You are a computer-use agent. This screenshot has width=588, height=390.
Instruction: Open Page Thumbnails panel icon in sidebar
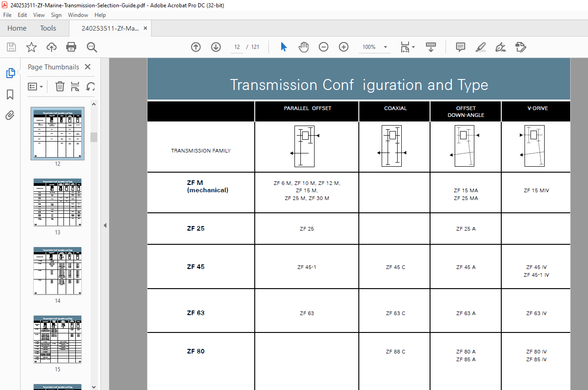tap(10, 73)
